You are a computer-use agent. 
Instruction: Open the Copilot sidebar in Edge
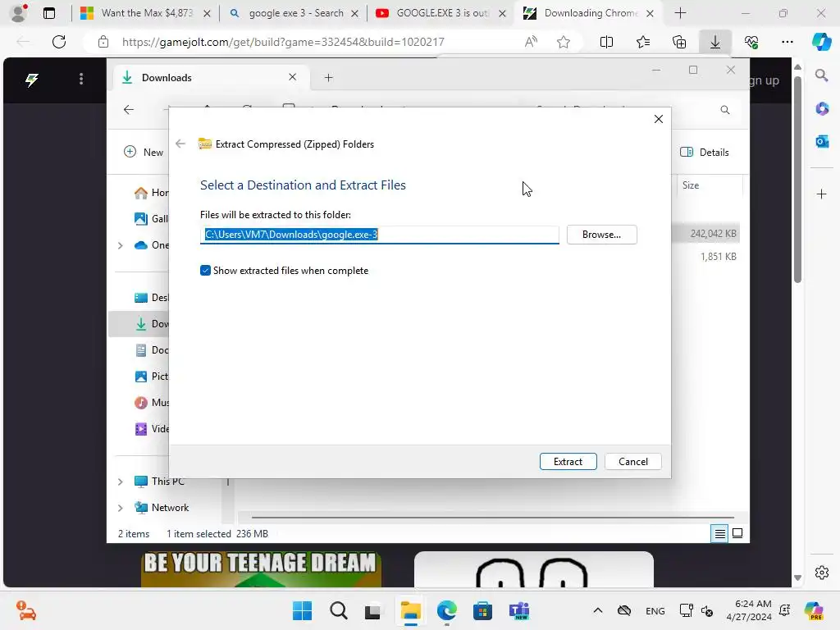click(x=821, y=42)
